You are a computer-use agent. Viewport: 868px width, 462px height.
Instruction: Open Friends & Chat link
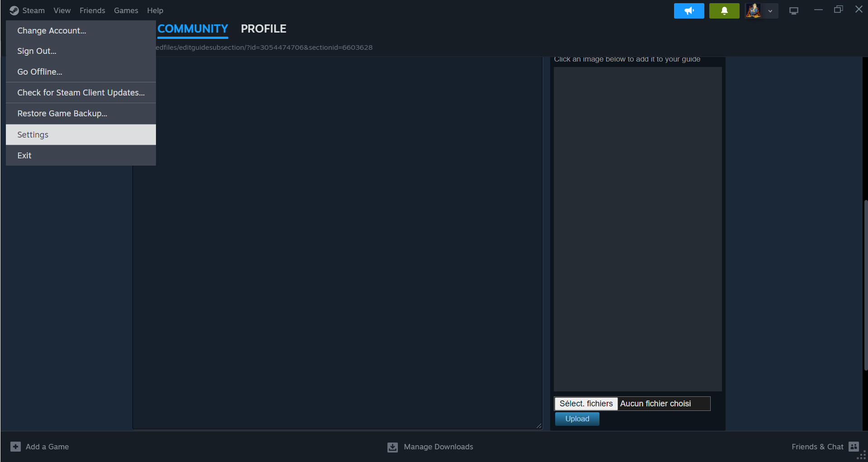tap(817, 447)
